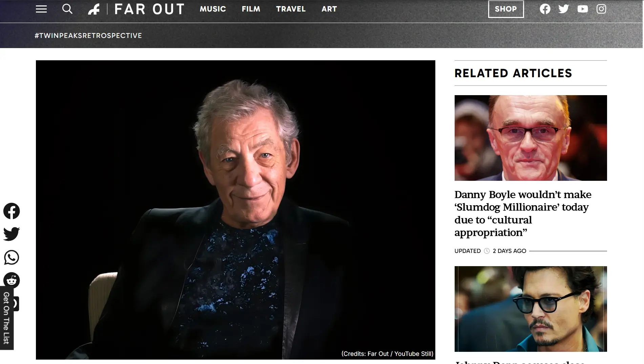Screen dimensions: 644x364
Task: Go to the Film section
Action: coord(251,9)
